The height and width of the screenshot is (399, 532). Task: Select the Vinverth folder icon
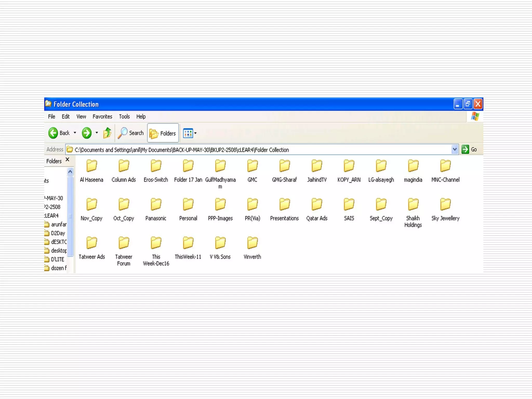pyautogui.click(x=252, y=243)
